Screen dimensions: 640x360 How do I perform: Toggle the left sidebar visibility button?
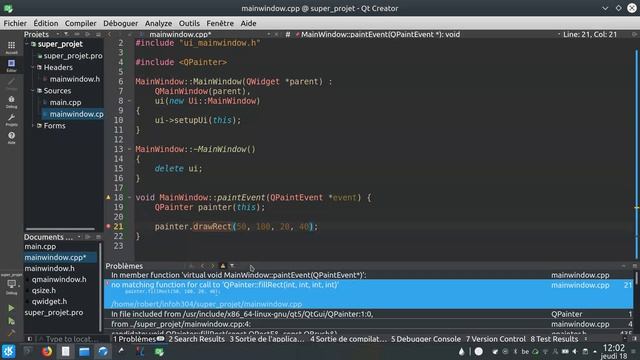pos(29,339)
